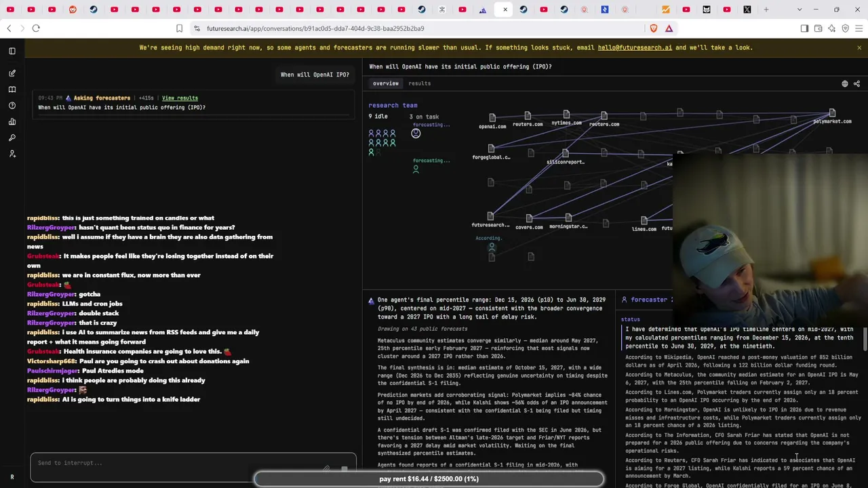868x488 pixels.
Task: Start a new conversation with the pencil icon
Action: click(x=12, y=73)
